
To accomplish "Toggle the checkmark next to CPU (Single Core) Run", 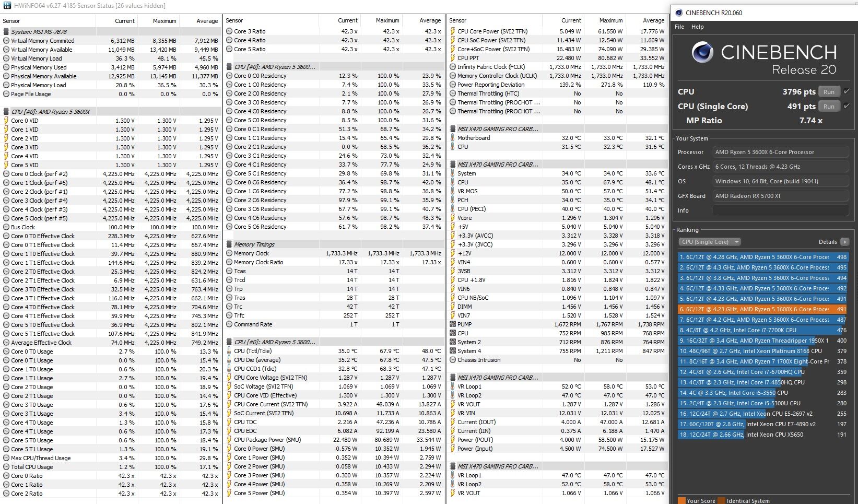I will click(x=847, y=106).
